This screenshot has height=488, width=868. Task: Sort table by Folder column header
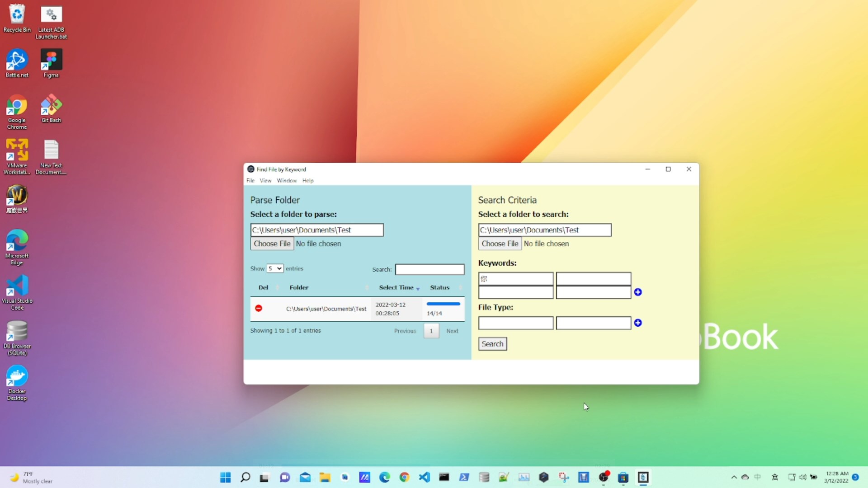299,287
